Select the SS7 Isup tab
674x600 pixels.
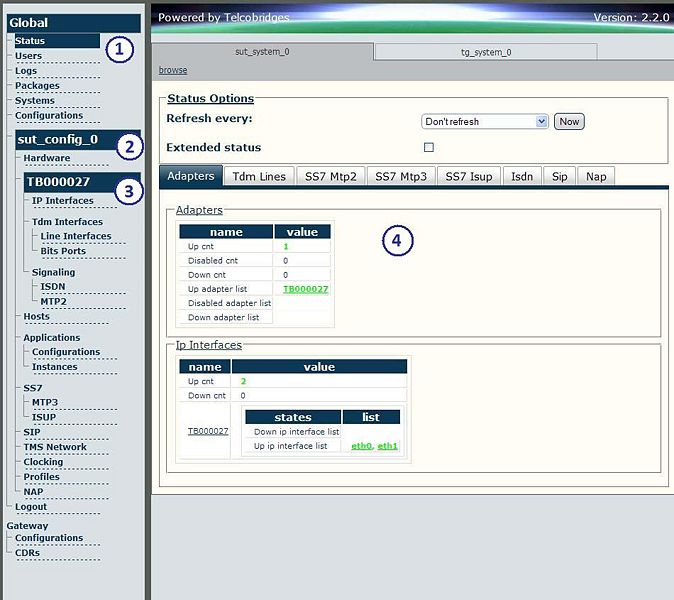click(x=469, y=177)
